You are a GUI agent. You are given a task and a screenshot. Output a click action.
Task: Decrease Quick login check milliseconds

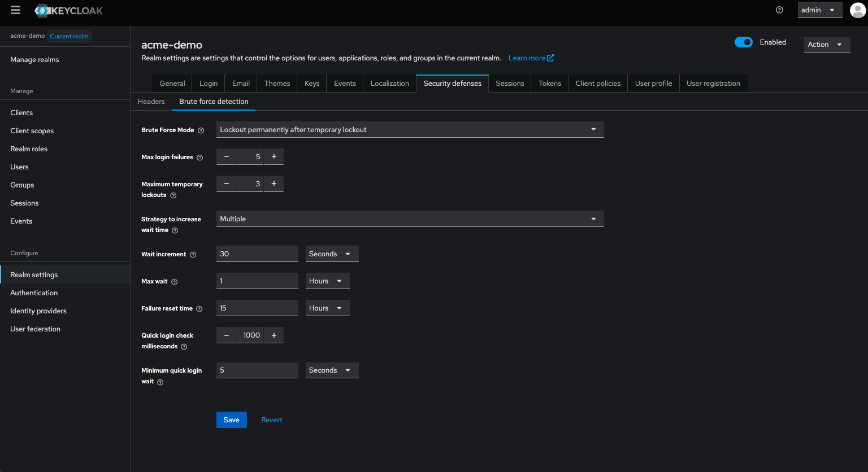tap(226, 335)
